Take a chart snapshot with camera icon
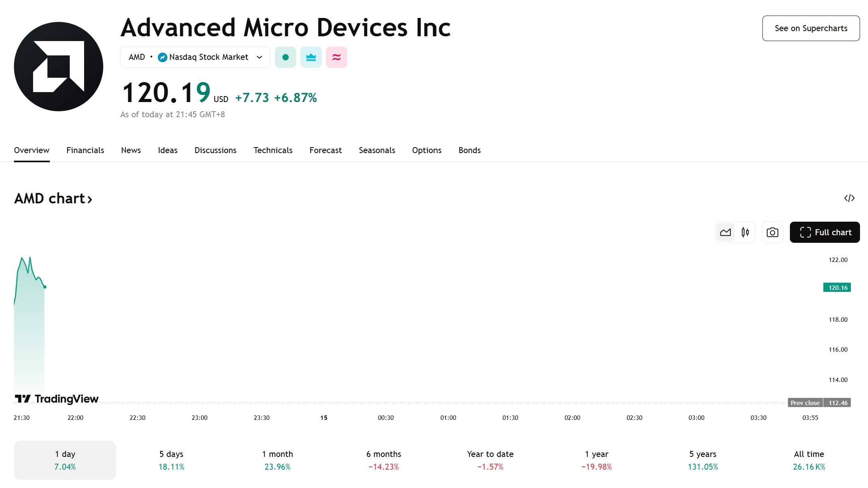 pyautogui.click(x=772, y=232)
